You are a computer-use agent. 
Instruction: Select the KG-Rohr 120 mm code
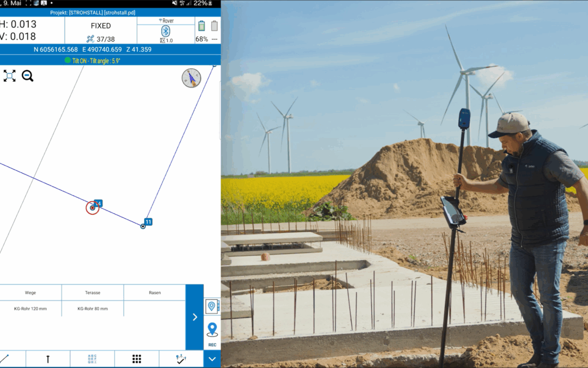tap(30, 309)
